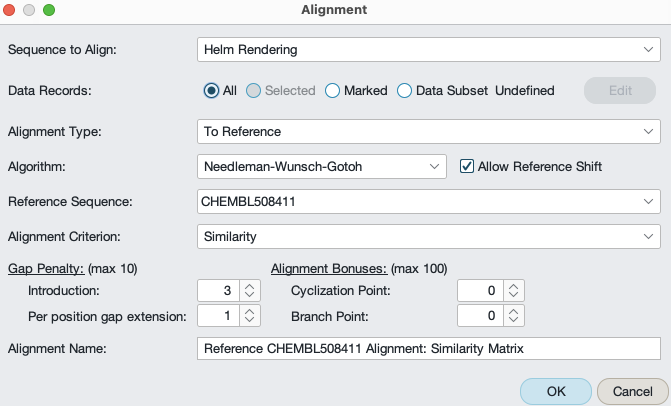Click the Alignment Name text field
Viewport: 671px width, 406px height.
click(x=428, y=349)
